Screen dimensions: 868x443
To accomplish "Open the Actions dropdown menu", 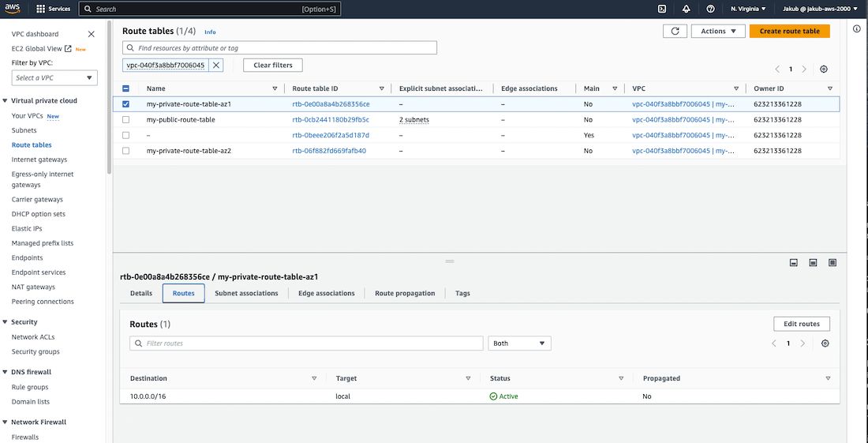I will click(717, 31).
